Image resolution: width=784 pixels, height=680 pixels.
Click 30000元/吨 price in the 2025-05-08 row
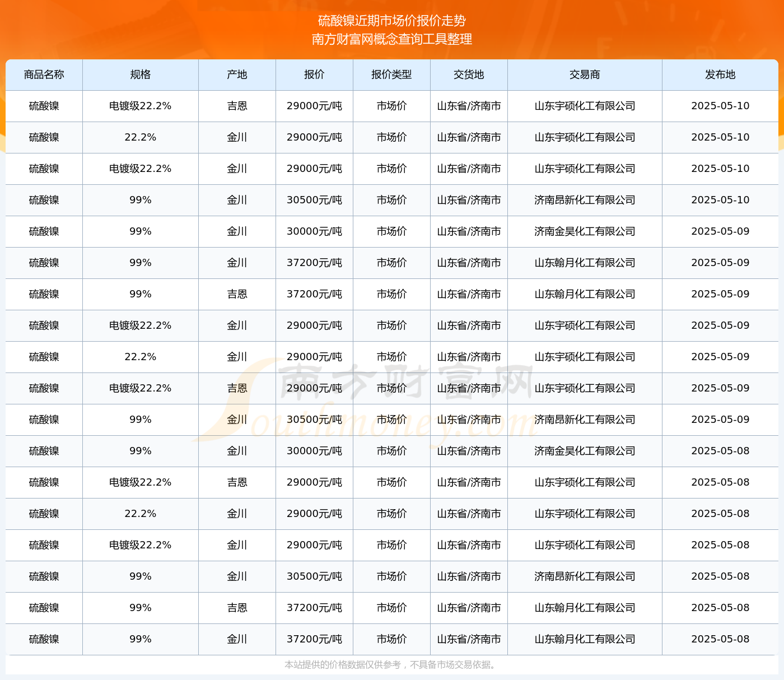click(315, 451)
